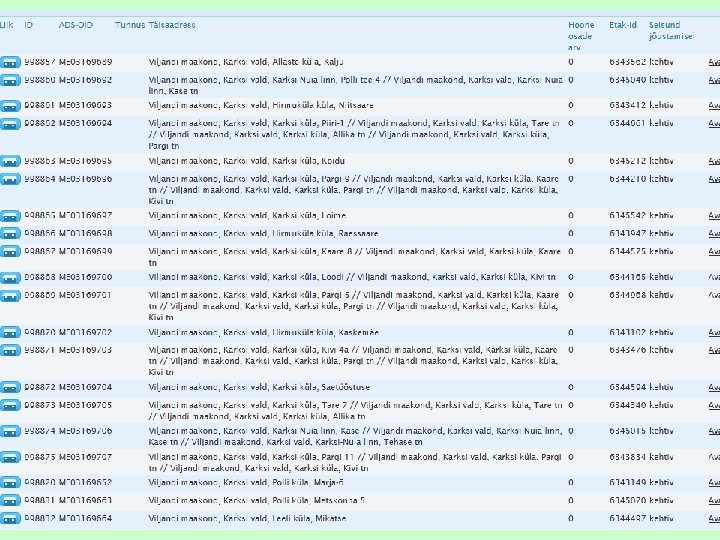
Task: Click the building icon in the Allaste küla, Kalju row
Action: click(x=10, y=62)
